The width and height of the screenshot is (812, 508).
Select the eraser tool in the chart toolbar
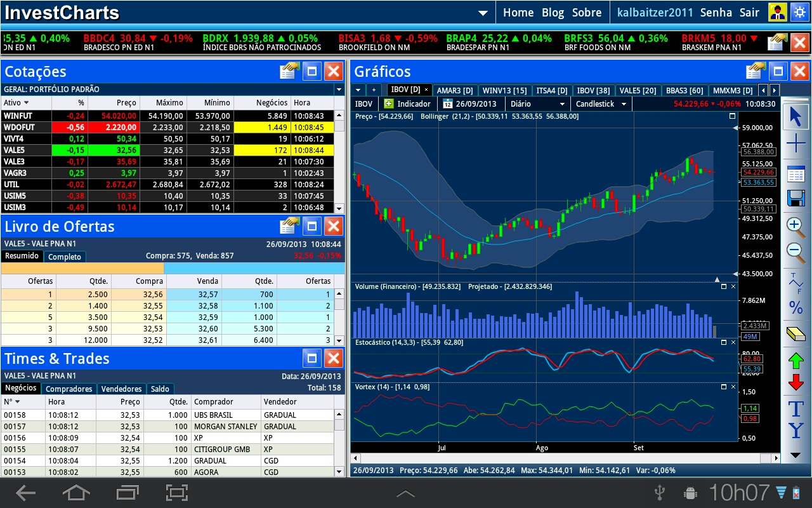pyautogui.click(x=796, y=333)
